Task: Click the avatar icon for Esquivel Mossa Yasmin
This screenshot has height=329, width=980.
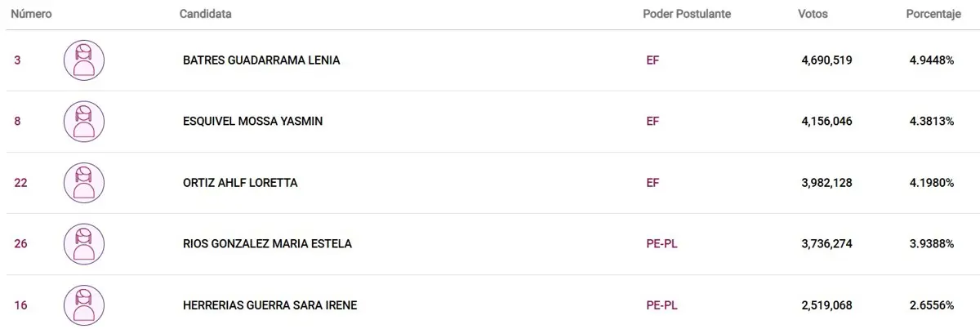Action: click(84, 122)
